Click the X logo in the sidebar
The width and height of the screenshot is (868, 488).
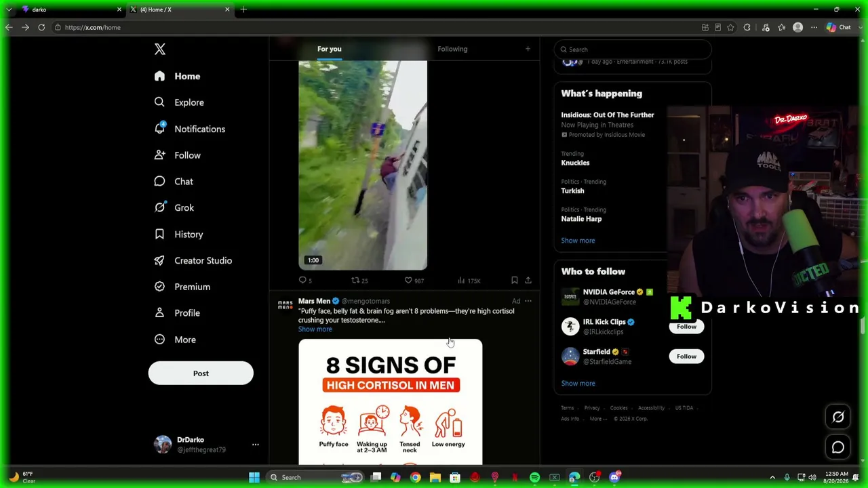[x=160, y=49]
